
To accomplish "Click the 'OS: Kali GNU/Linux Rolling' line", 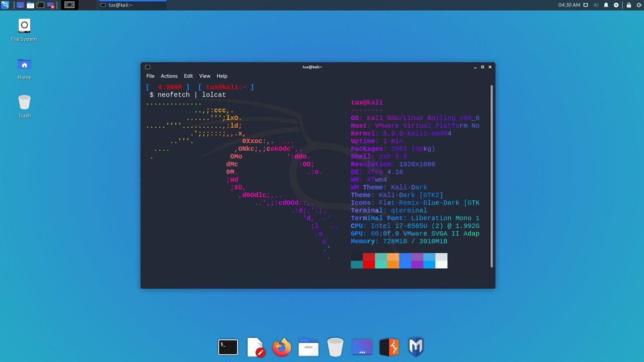I will click(x=415, y=118).
